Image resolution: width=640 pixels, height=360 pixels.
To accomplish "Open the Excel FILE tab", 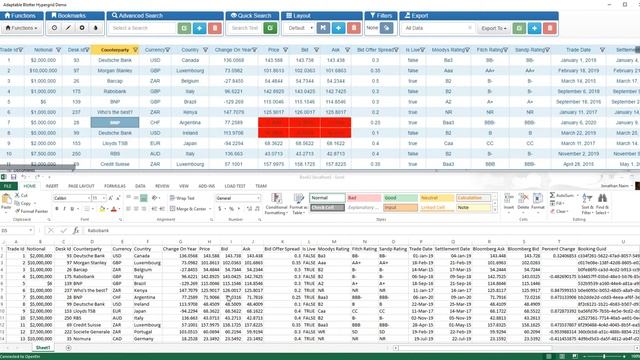I will point(8,186).
